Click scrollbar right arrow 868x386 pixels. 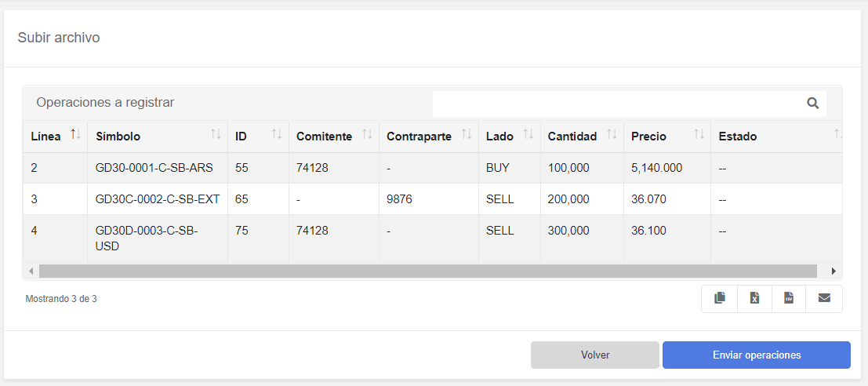click(x=833, y=271)
